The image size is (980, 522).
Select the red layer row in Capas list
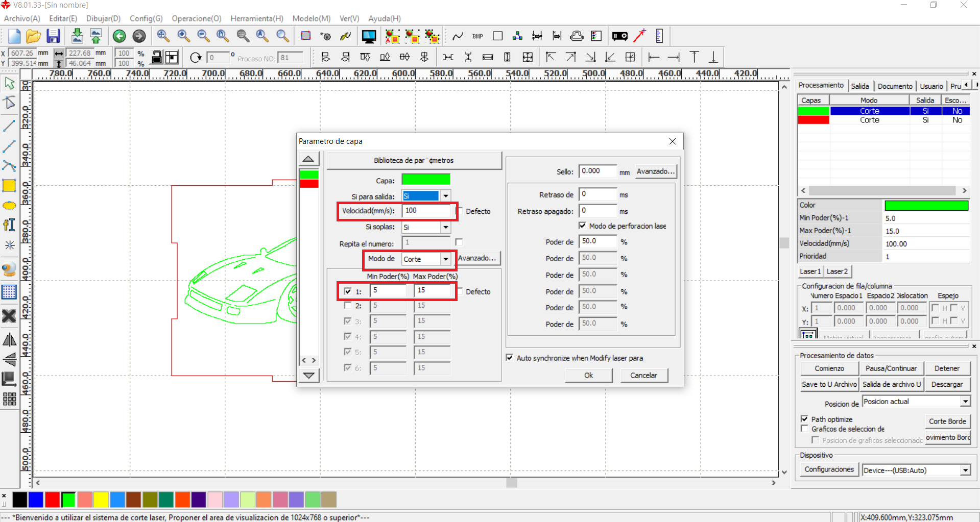(x=883, y=120)
